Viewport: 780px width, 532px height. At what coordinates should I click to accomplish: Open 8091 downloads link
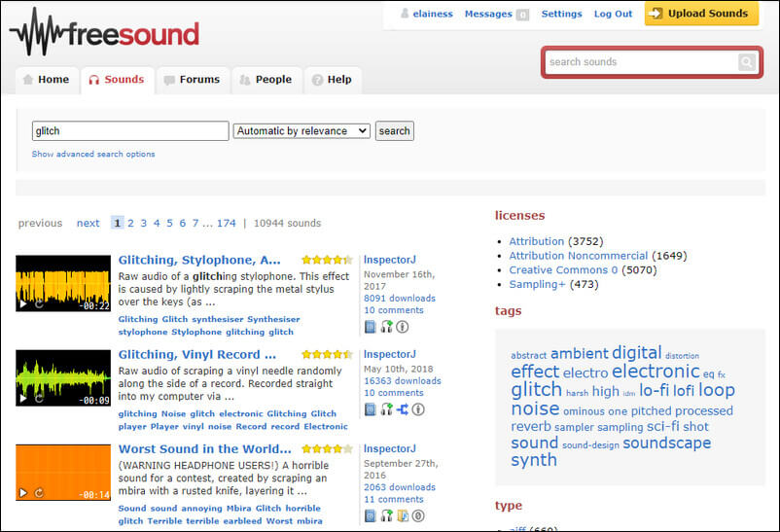pos(400,299)
